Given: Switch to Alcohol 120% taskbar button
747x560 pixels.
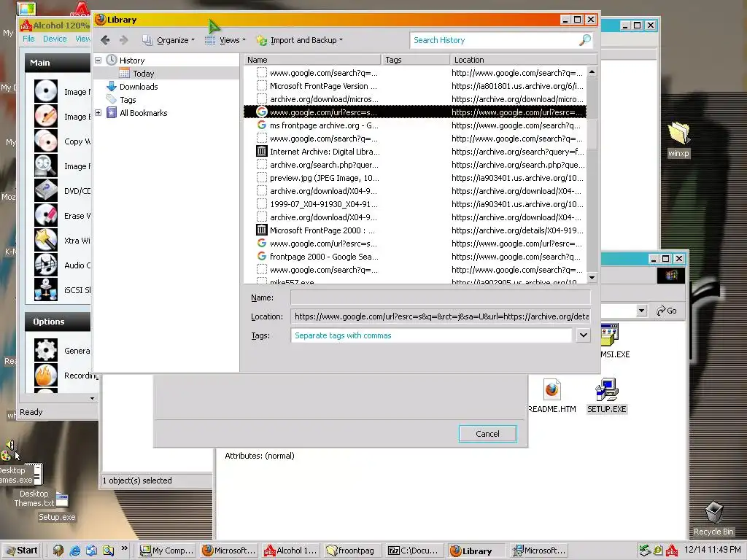Looking at the screenshot, I should click(290, 551).
